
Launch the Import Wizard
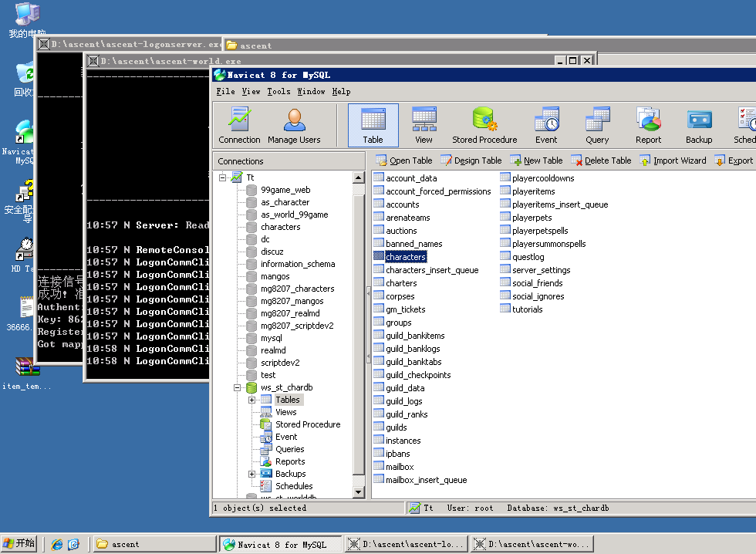[673, 160]
